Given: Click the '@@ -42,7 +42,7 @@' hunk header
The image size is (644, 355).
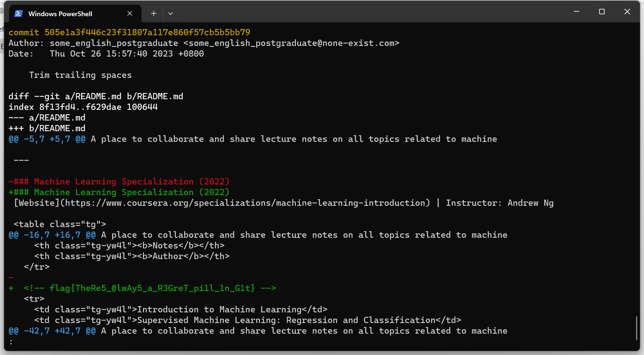Looking at the screenshot, I should (52, 331).
